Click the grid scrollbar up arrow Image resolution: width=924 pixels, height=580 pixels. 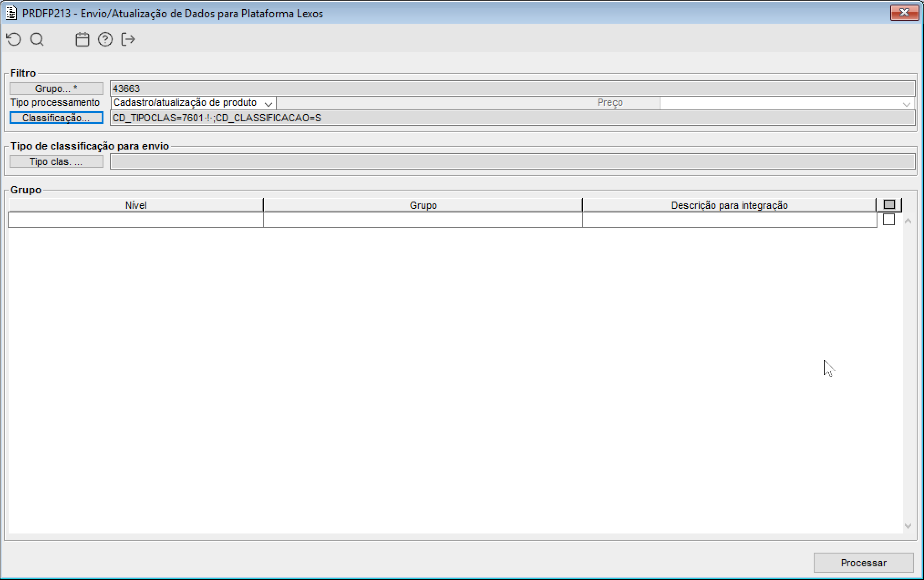pos(908,221)
